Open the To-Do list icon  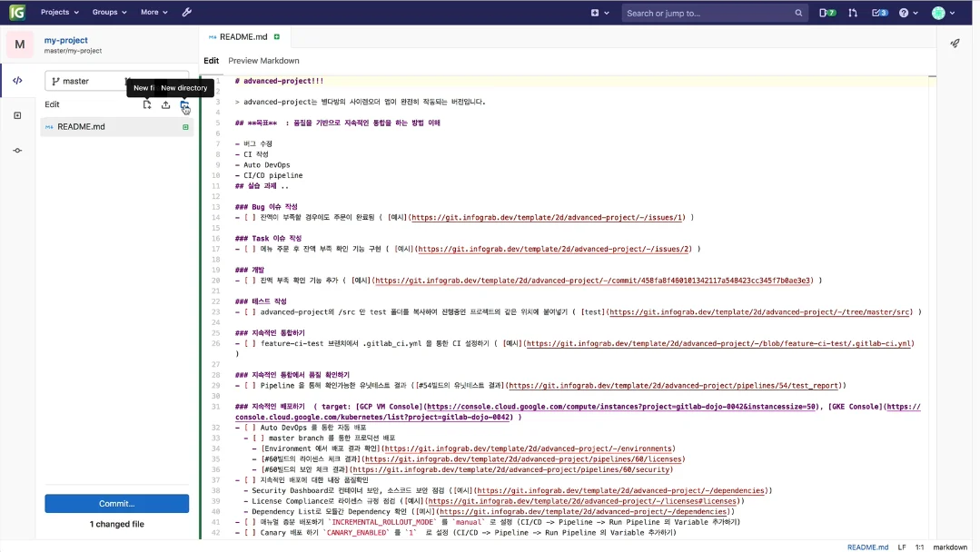coord(879,13)
